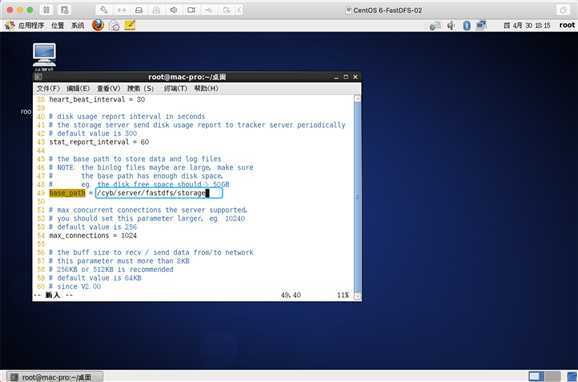
Task: Open the mail client panel icon
Action: coord(115,25)
